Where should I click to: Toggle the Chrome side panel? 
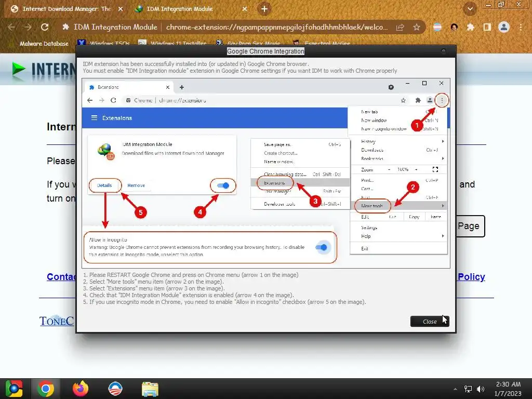click(487, 27)
